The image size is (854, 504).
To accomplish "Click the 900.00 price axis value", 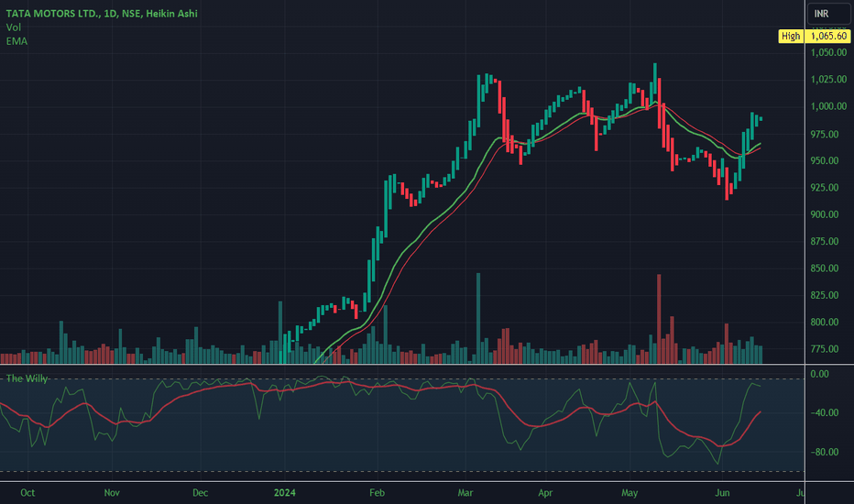I will click(x=825, y=214).
